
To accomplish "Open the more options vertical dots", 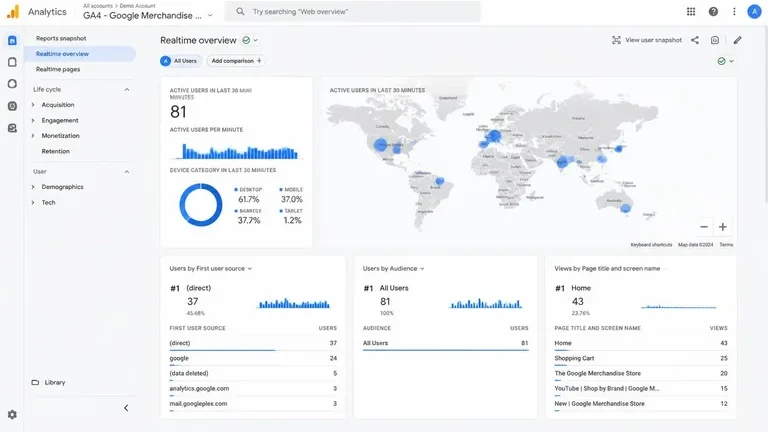I will click(x=734, y=11).
